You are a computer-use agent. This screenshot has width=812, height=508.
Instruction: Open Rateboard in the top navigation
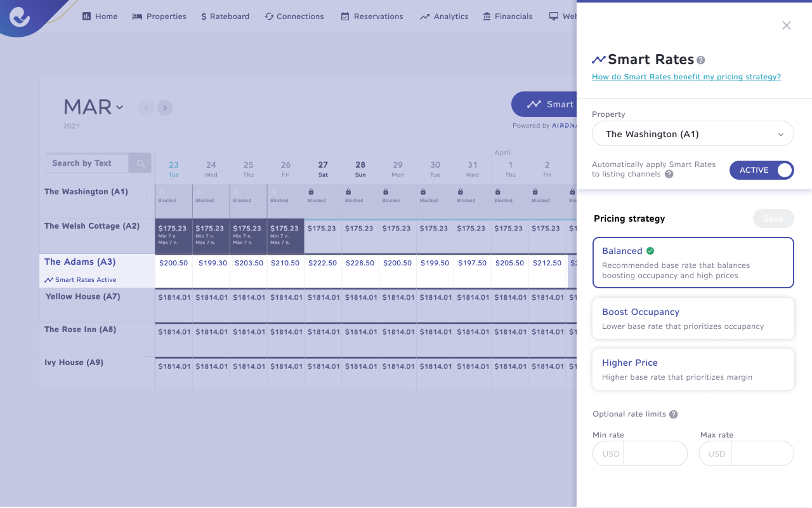225,17
